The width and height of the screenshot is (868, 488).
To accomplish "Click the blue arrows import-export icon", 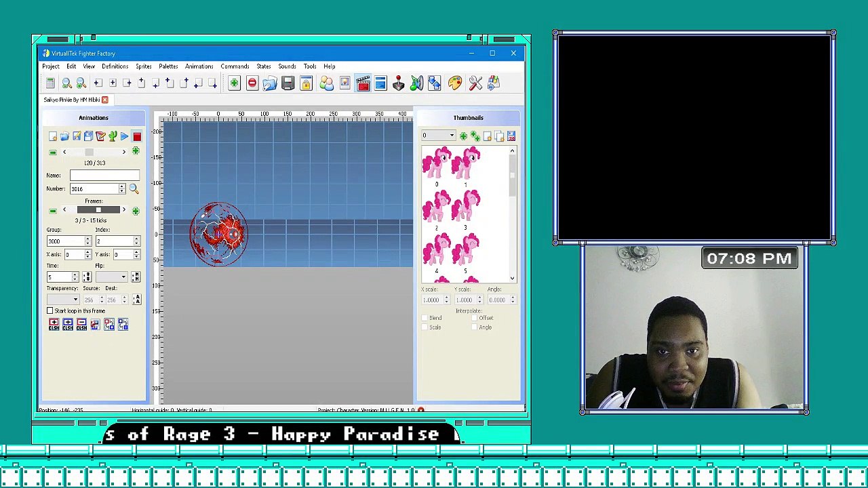I will 434,83.
